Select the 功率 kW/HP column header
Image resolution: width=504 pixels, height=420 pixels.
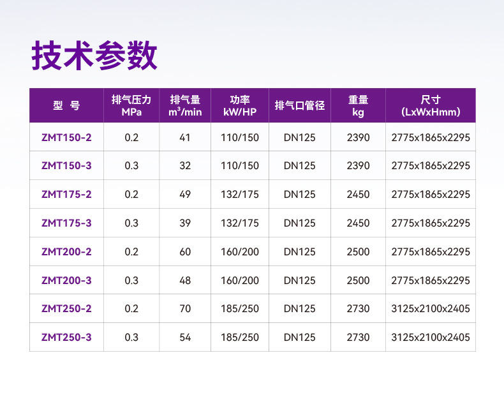tap(240, 105)
